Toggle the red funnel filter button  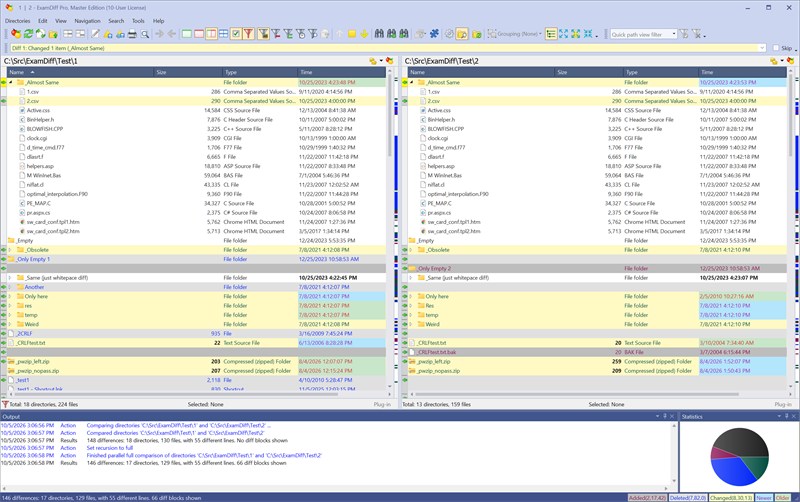coord(248,34)
